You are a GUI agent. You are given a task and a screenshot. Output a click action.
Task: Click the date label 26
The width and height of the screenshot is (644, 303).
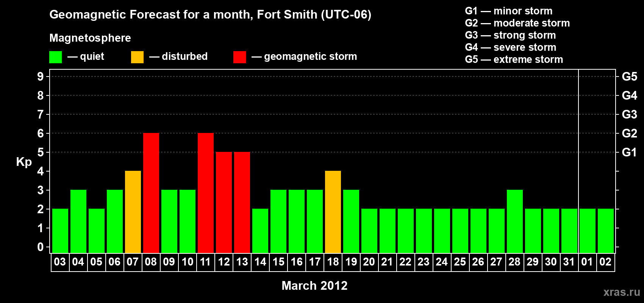pyautogui.click(x=478, y=262)
